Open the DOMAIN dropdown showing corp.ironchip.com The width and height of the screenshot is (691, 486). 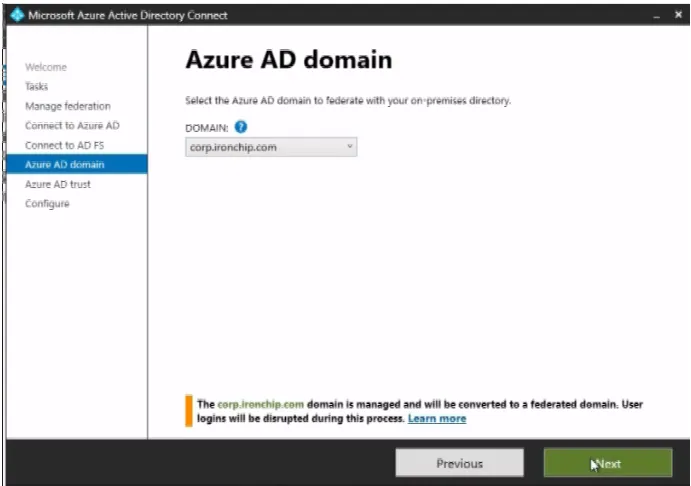point(271,147)
